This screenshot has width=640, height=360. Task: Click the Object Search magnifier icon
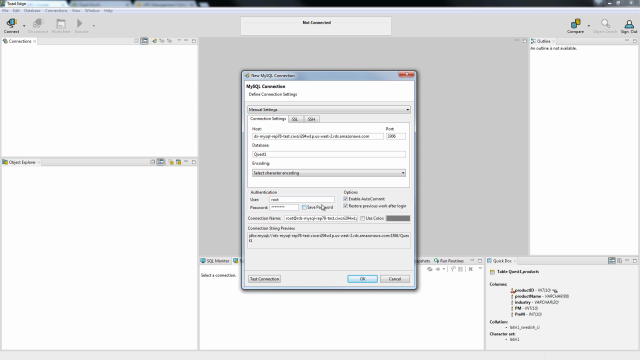(605, 24)
